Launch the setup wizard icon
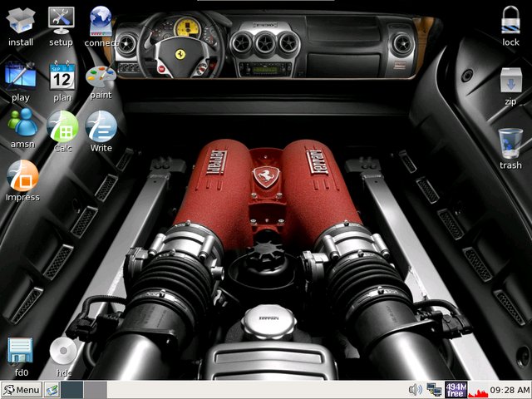Screen dimensions: 532x399 61,20
